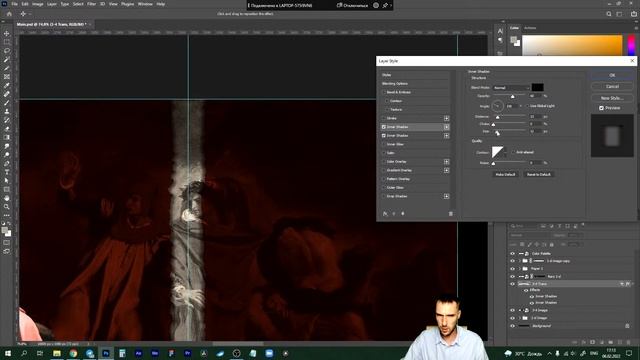Click the New Style button

612,98
